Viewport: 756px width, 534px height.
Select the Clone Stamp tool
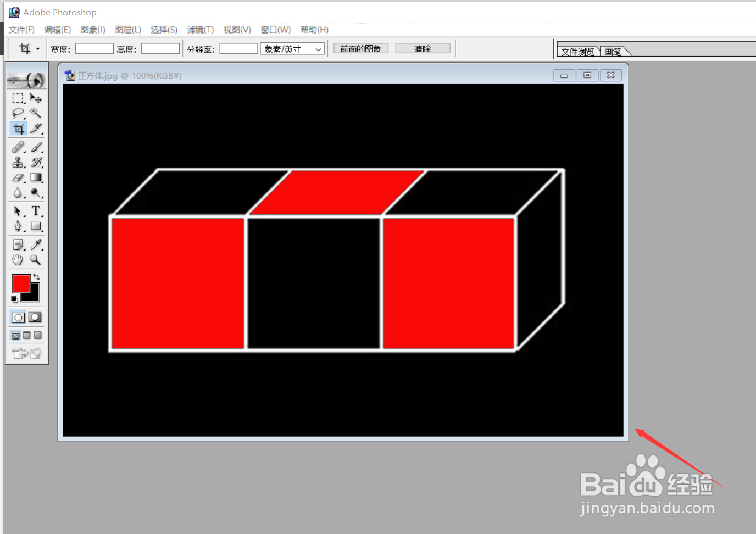[x=18, y=163]
